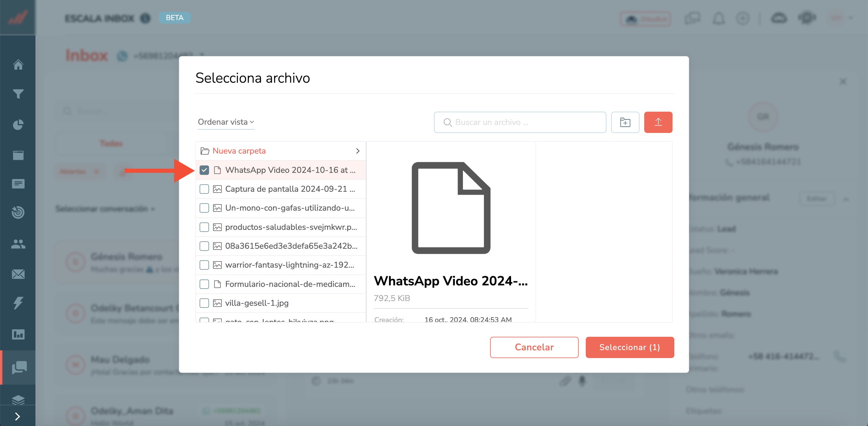The height and width of the screenshot is (426, 868).
Task: Open the Ordenar vista dropdown
Action: [226, 122]
